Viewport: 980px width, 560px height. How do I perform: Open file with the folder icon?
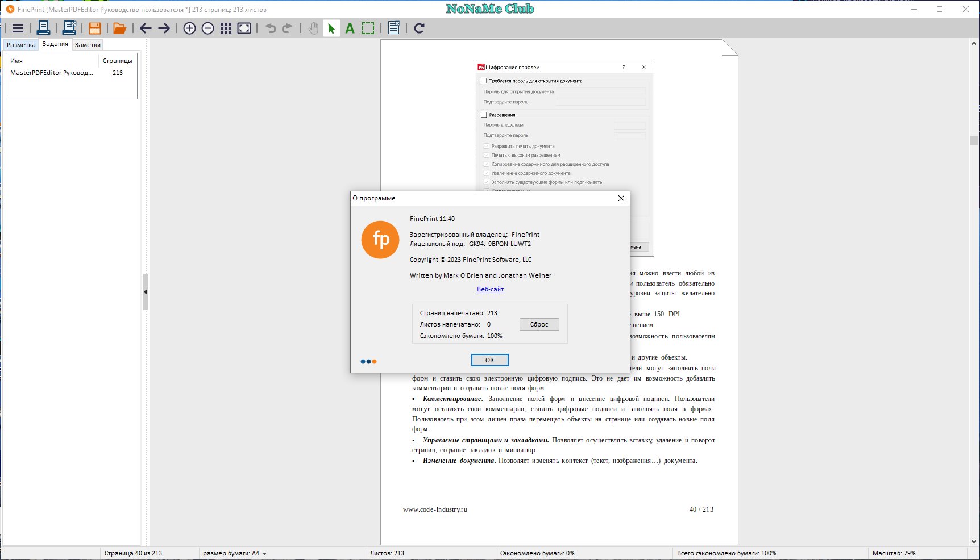[119, 28]
